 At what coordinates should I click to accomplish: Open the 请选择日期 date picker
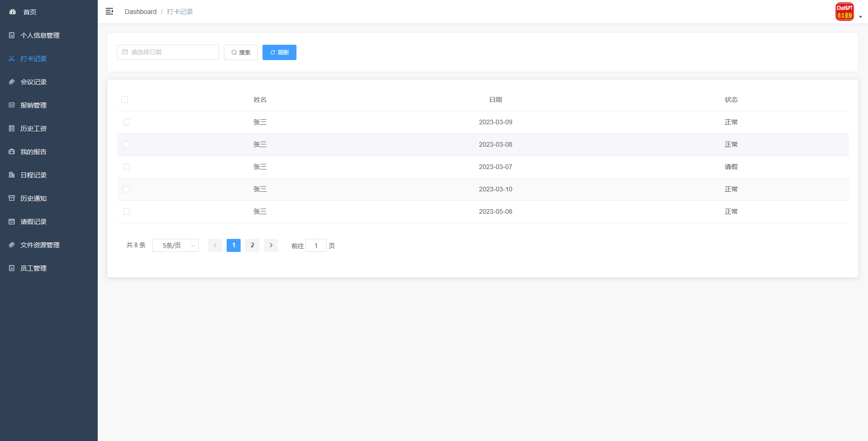168,52
